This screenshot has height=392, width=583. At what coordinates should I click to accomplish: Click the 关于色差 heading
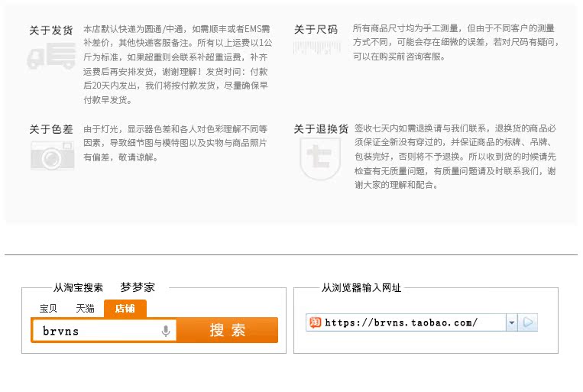click(51, 129)
